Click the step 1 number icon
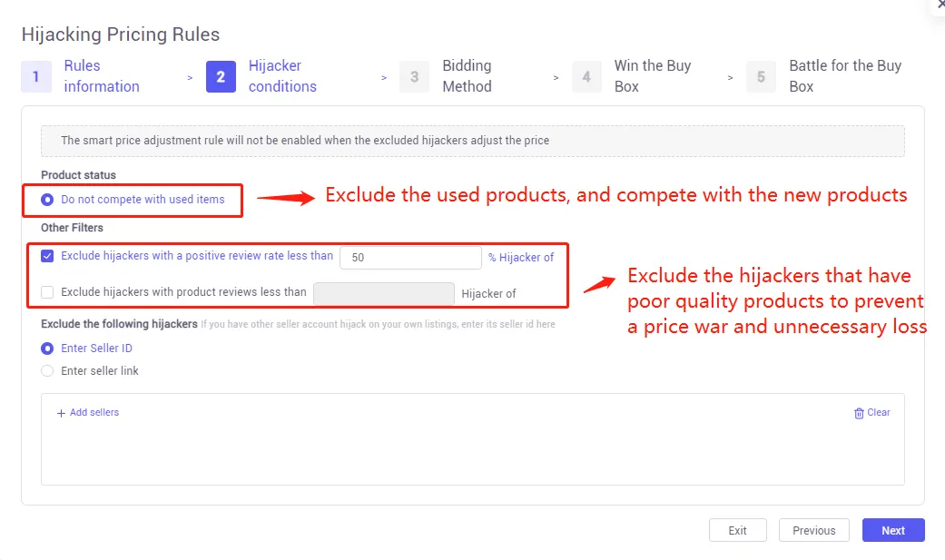The width and height of the screenshot is (945, 560). (x=35, y=76)
